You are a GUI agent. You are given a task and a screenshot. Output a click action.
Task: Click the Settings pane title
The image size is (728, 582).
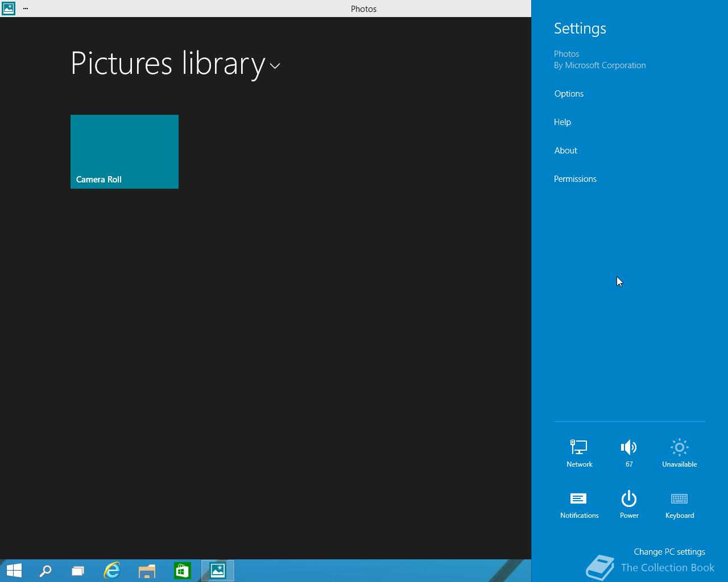(580, 28)
